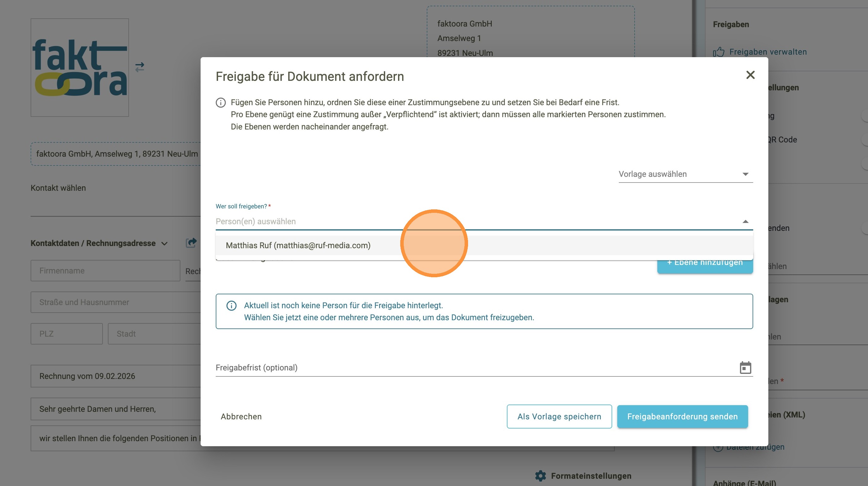Click the faktoora logo image

80,68
